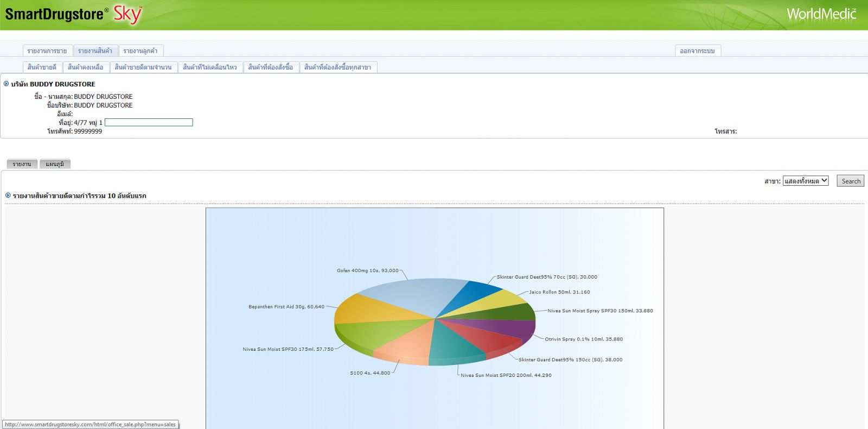The height and width of the screenshot is (429, 868).
Task: Switch to the สินค้าคงเหลือ tab
Action: 86,67
